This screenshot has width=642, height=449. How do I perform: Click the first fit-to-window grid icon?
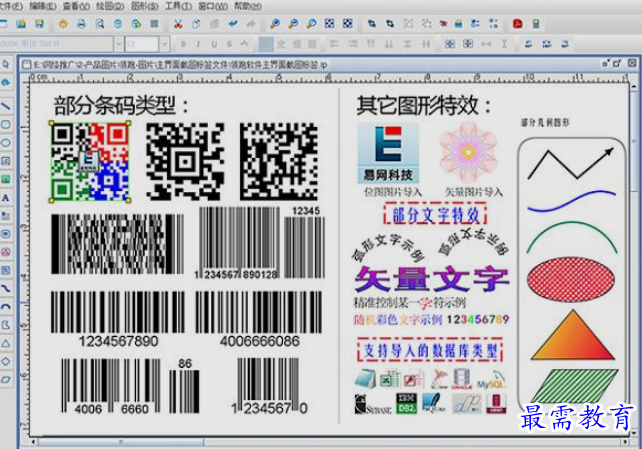point(330,24)
